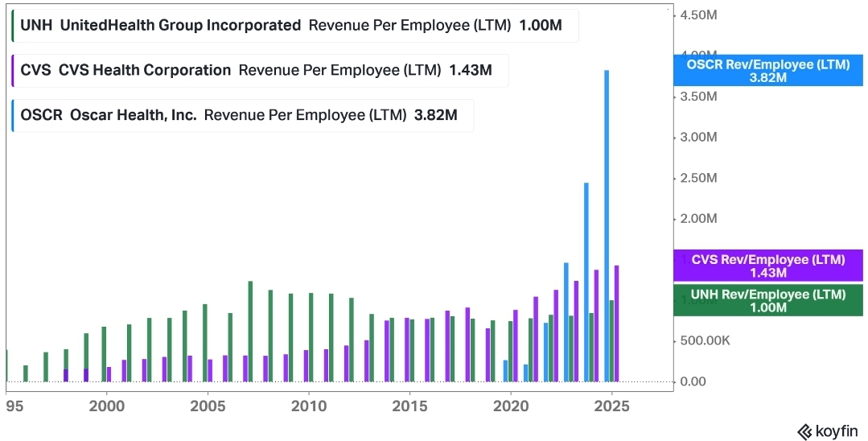Viewport: 868px width, 441px height.
Task: Click the 2015 x-axis label
Action: click(x=409, y=406)
